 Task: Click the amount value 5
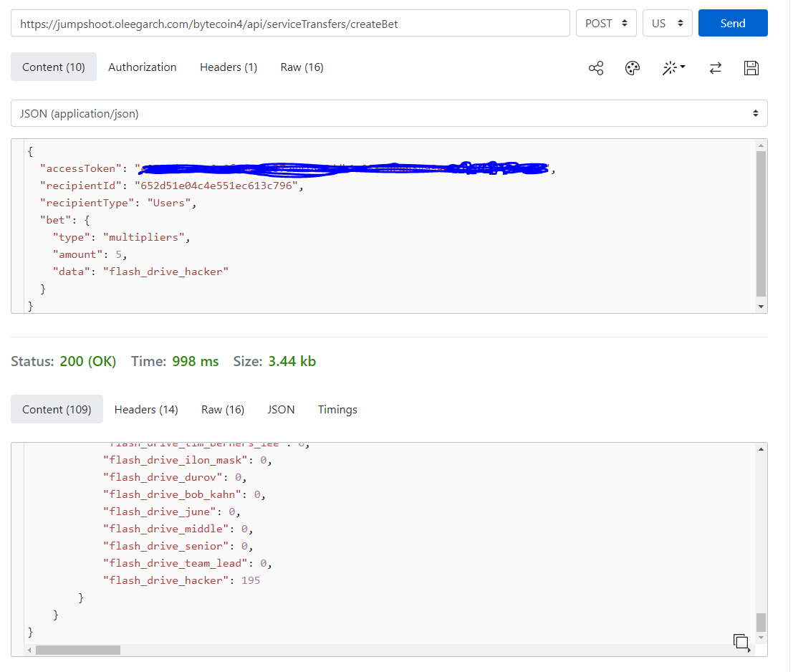(x=118, y=254)
